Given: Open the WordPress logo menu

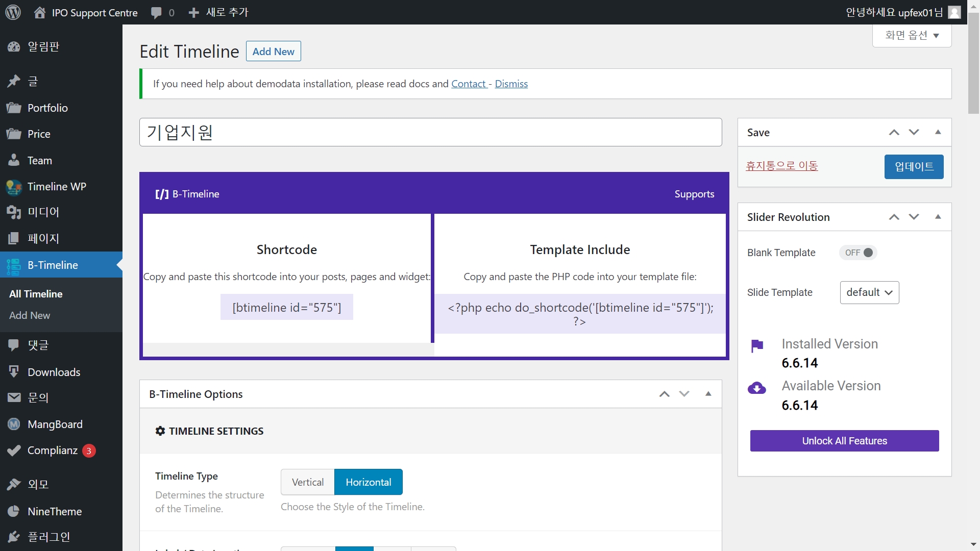Looking at the screenshot, I should coord(13,12).
